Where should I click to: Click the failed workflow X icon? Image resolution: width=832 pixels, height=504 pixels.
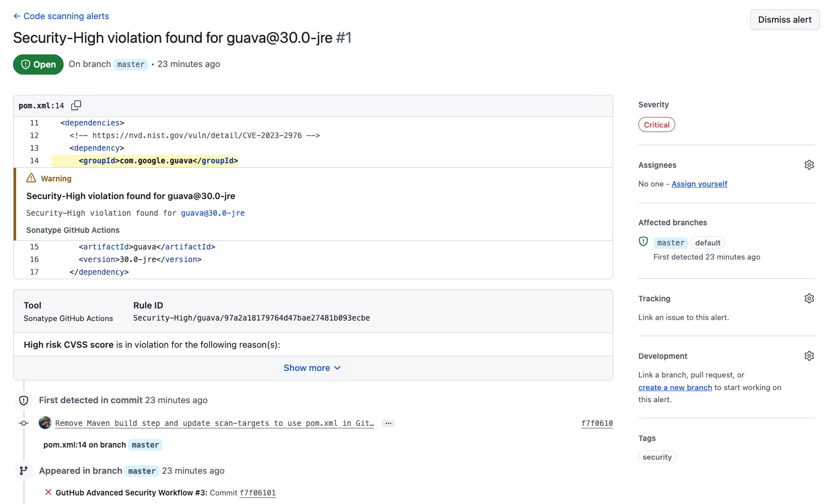coord(48,492)
